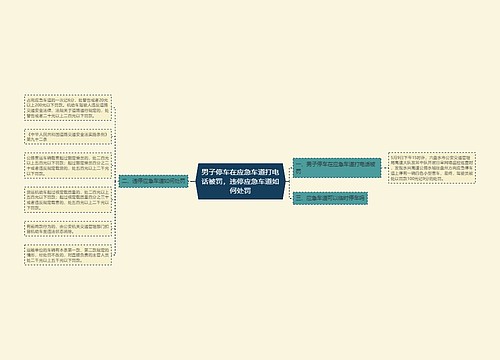Click the right-side note beginning 5月9日下午

click(432, 168)
